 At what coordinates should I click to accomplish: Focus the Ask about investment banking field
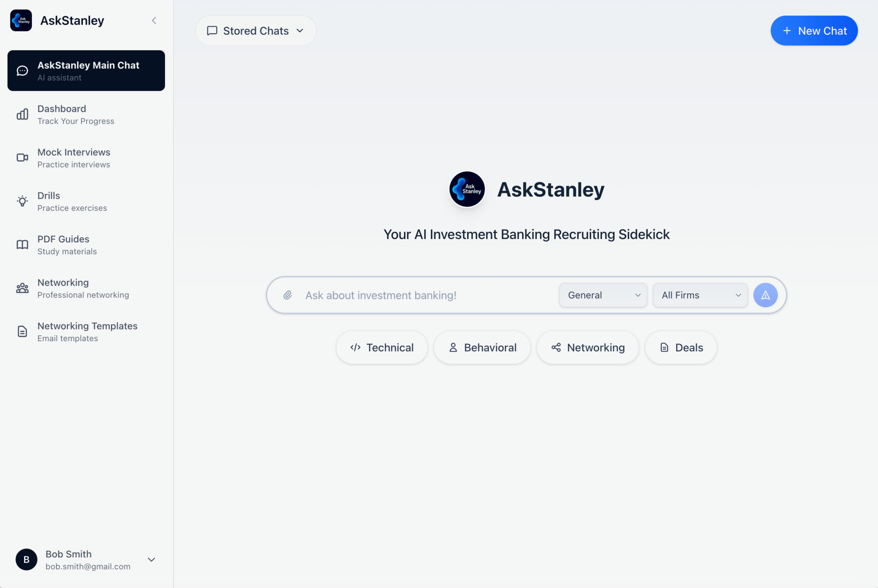coord(425,295)
